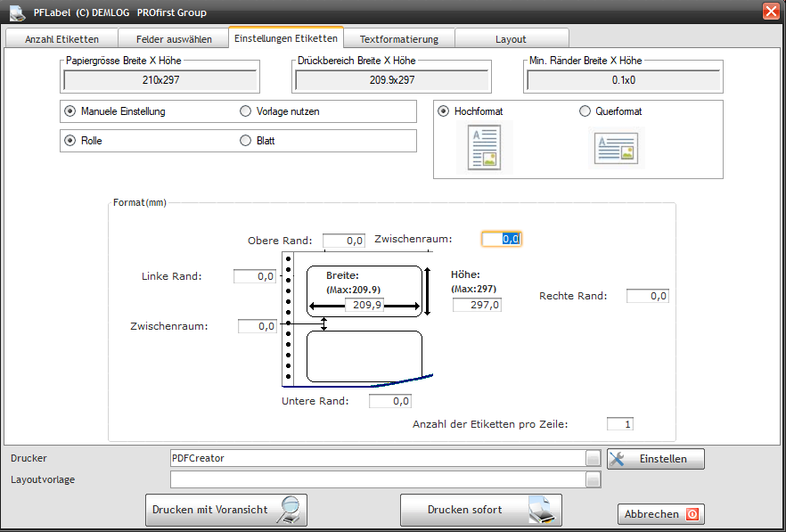Select the Rolle radio button
This screenshot has height=532, width=786.
(x=70, y=141)
